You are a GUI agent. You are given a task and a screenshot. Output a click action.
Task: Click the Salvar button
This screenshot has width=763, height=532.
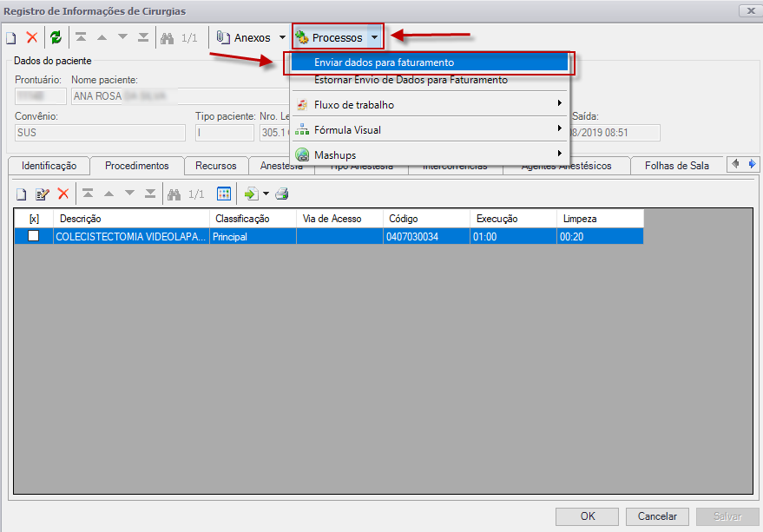[727, 516]
